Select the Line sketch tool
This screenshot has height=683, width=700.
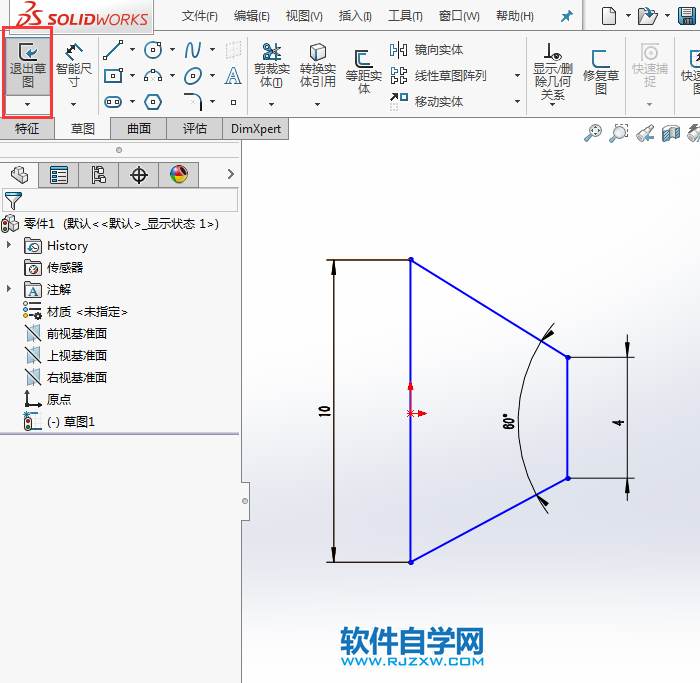[113, 50]
